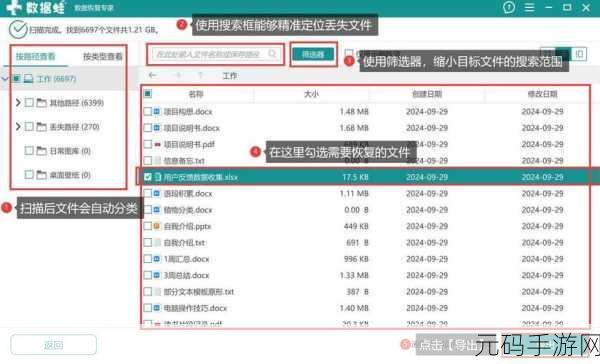Uncheck the selected .xlsx file checkbox
This screenshot has height=364, width=600.
coord(148,177)
